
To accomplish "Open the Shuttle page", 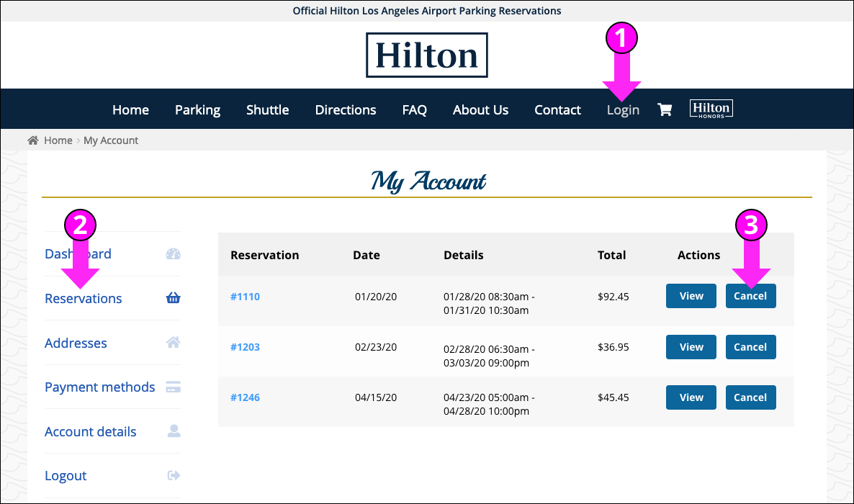I will 267,110.
